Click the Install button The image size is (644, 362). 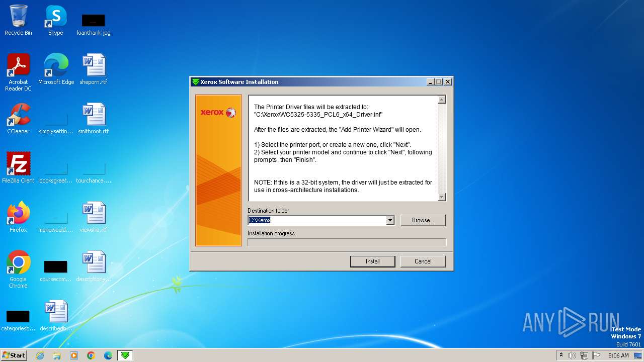pyautogui.click(x=372, y=261)
